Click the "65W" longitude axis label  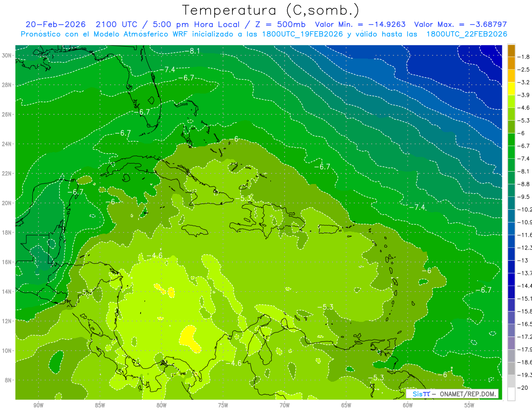(x=346, y=405)
